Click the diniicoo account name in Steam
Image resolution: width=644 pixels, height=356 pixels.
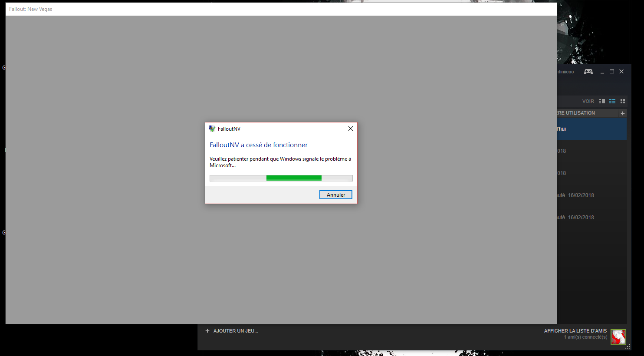click(x=565, y=72)
